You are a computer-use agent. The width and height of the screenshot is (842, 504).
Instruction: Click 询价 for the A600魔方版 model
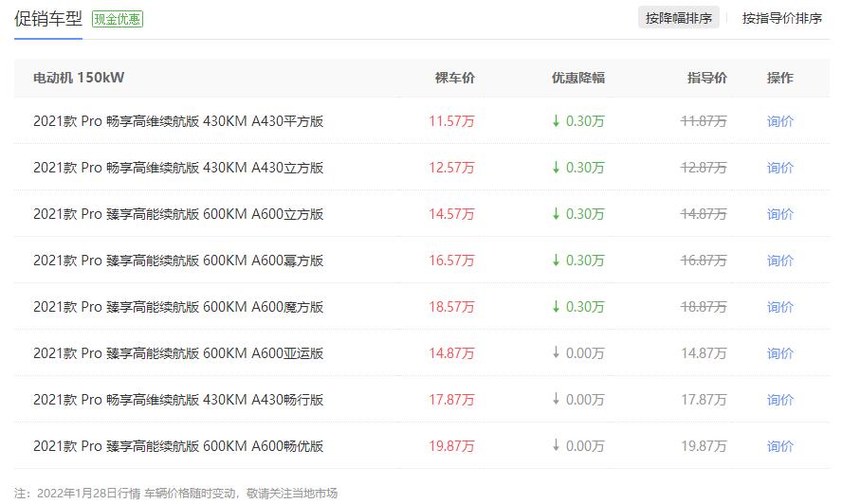point(779,307)
